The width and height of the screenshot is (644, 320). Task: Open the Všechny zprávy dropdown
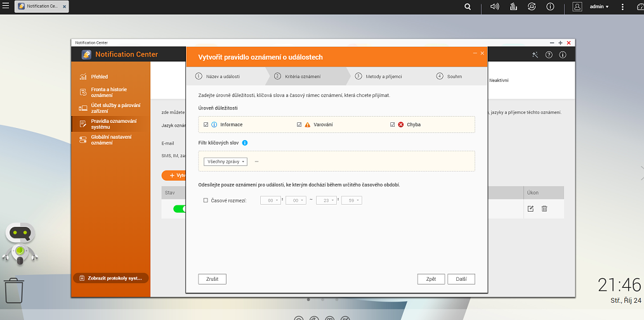pos(225,162)
